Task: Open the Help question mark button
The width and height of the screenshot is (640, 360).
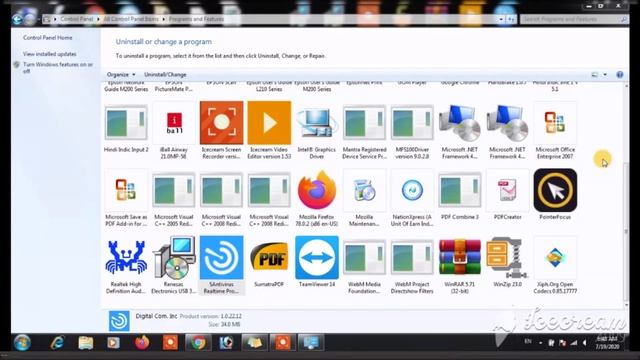Action: coord(620,75)
